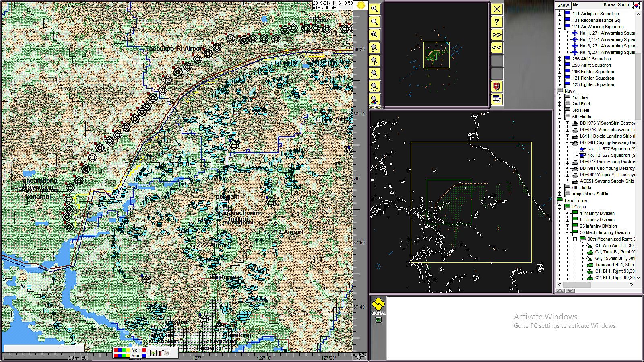
Task: Click the table windows icon button
Action: click(497, 99)
